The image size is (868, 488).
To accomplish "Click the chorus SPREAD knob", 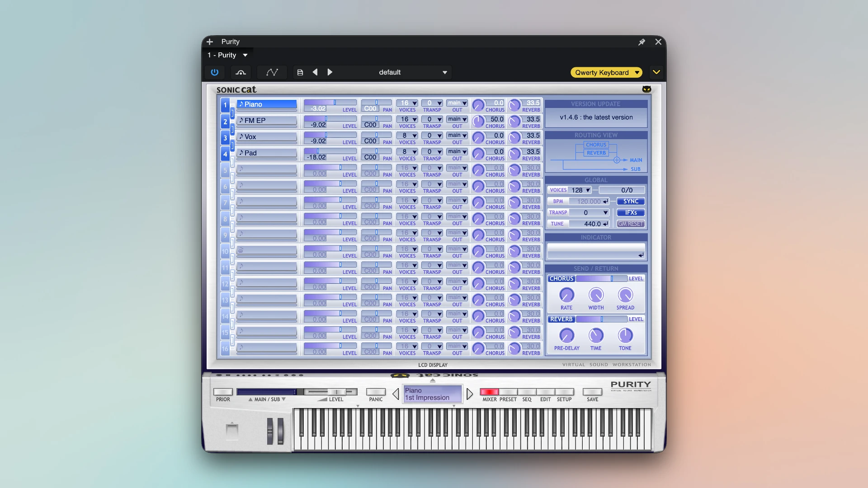I will coord(625,295).
